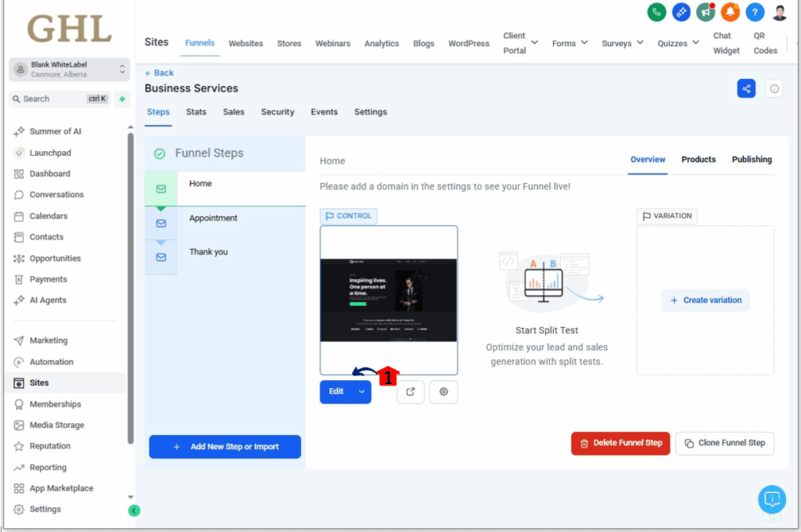Click Add New Step or Import
The image size is (801, 532).
pos(224,447)
